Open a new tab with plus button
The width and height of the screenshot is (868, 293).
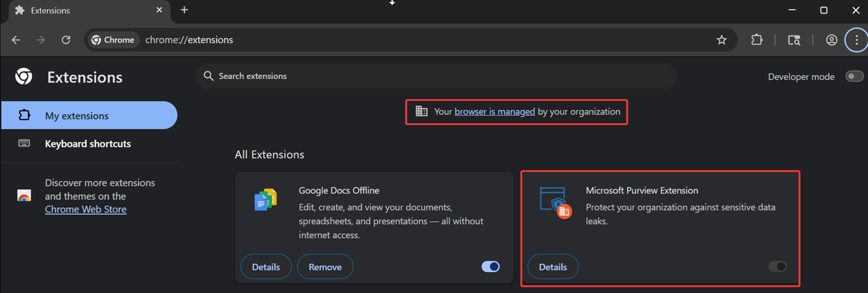[184, 10]
